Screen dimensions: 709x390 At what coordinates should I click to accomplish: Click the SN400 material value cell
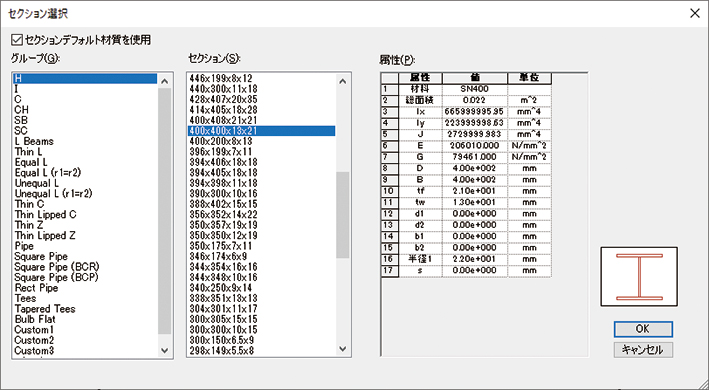[475, 89]
